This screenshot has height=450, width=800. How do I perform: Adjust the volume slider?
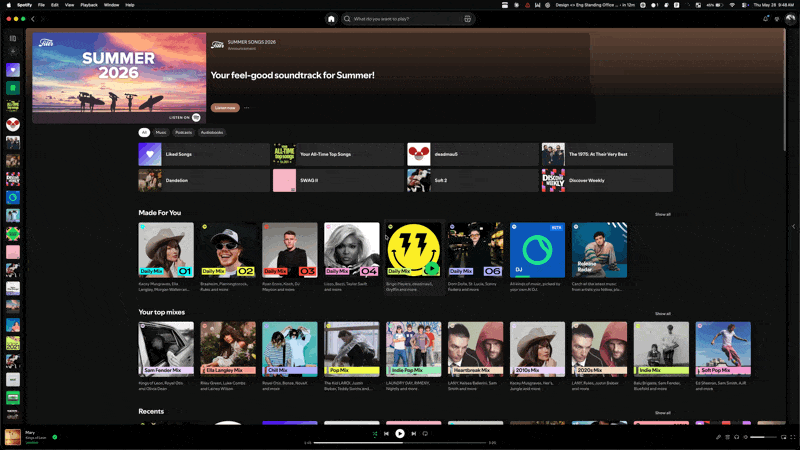pyautogui.click(x=764, y=437)
